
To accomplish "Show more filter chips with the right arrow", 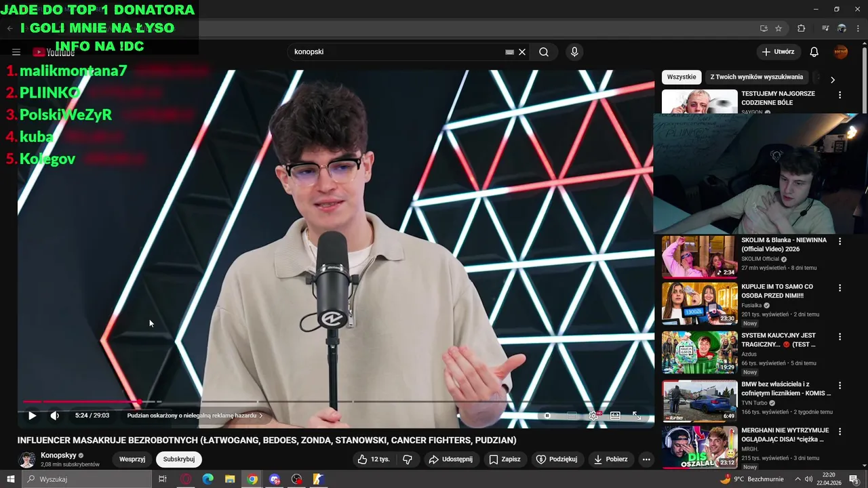I will click(833, 79).
